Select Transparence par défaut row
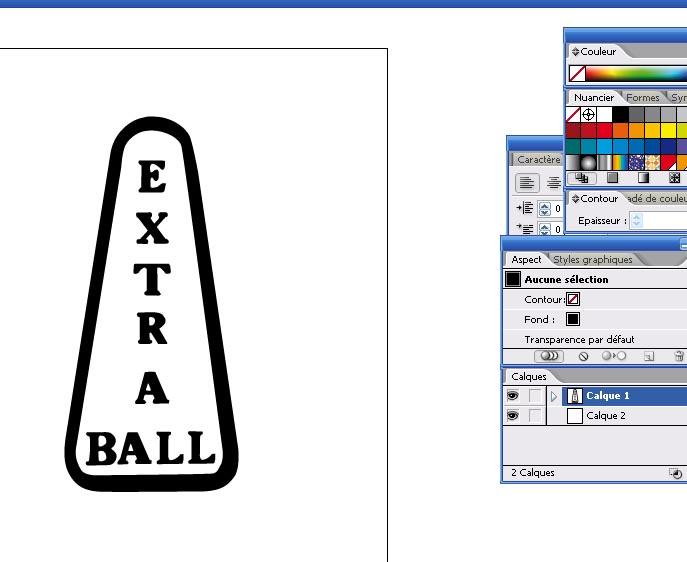 [x=595, y=339]
